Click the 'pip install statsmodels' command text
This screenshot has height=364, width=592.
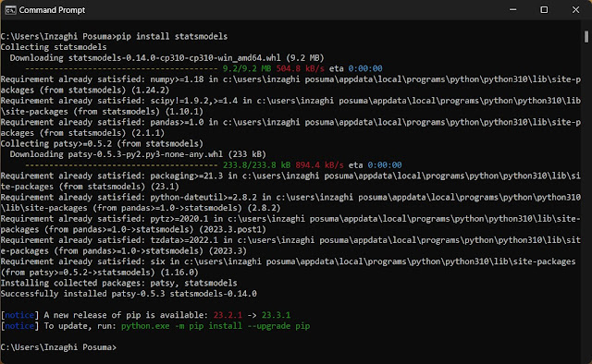172,36
